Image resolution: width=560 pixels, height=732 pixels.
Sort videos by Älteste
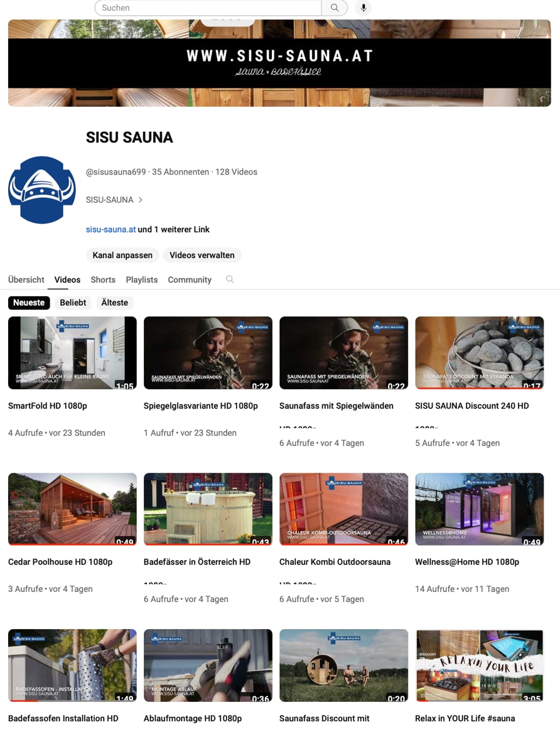coord(115,303)
